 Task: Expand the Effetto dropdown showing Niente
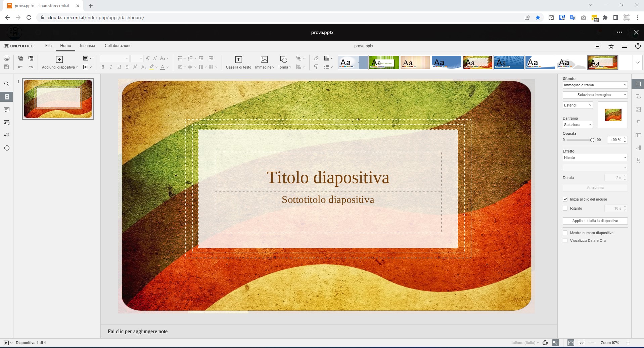click(595, 158)
